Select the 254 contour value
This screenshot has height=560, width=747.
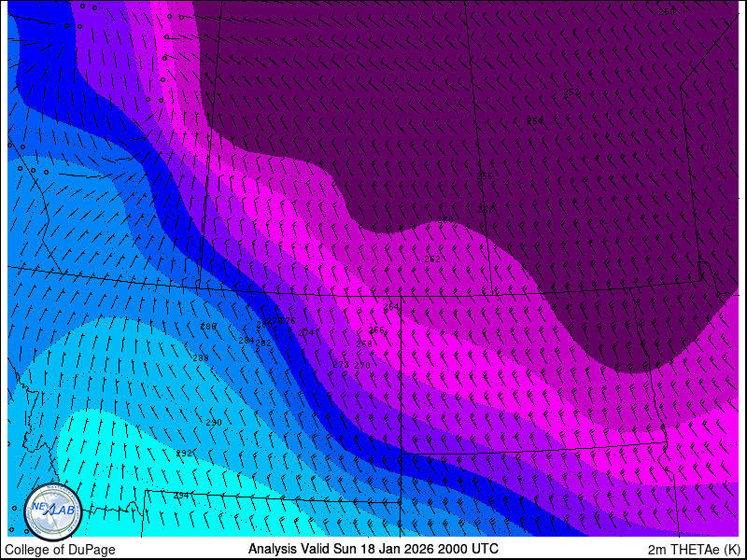535,121
